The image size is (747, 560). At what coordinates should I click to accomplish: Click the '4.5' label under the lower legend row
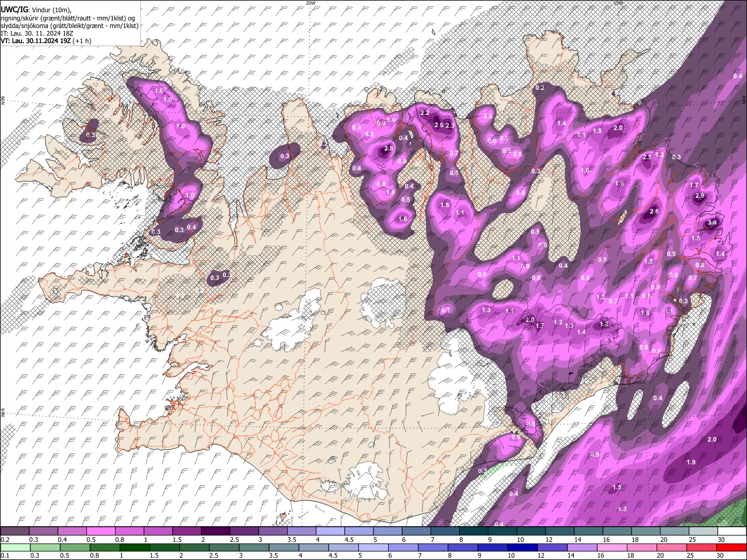(334, 555)
